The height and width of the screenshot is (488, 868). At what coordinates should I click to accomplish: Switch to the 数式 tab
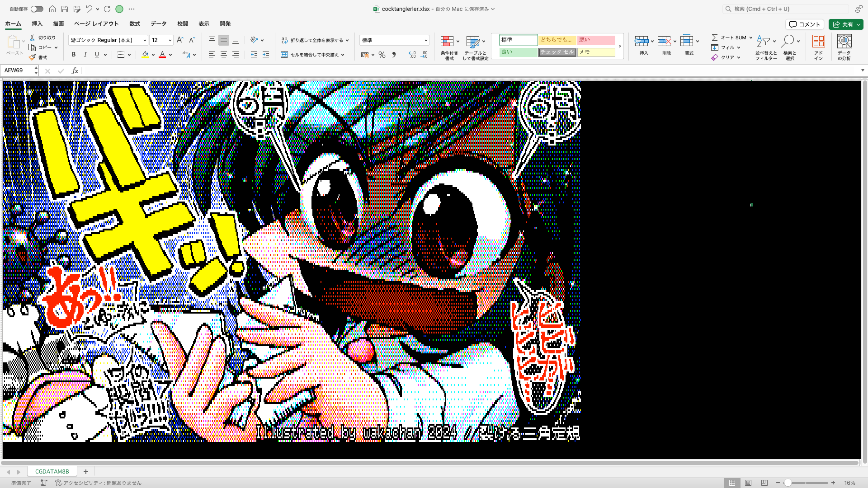click(x=135, y=24)
